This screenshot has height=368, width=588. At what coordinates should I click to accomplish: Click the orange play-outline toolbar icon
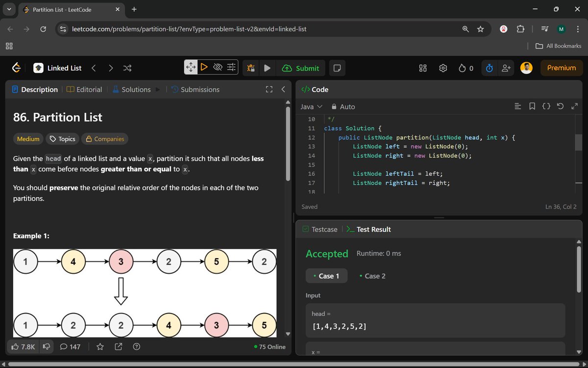coord(204,67)
